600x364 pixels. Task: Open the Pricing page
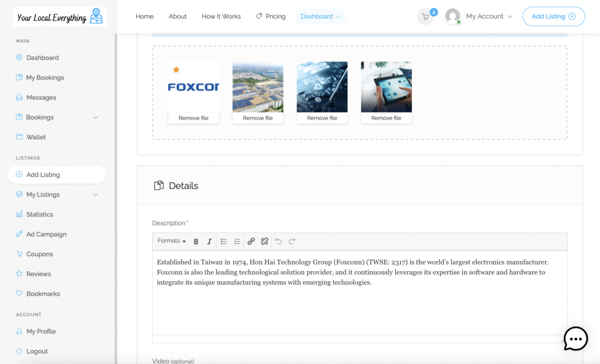click(x=271, y=16)
